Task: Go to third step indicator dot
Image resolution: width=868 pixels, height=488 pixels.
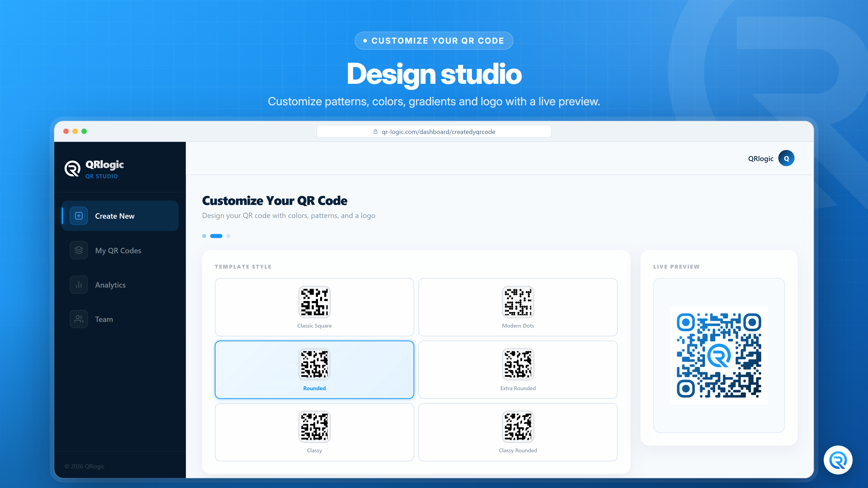Action: (x=229, y=236)
